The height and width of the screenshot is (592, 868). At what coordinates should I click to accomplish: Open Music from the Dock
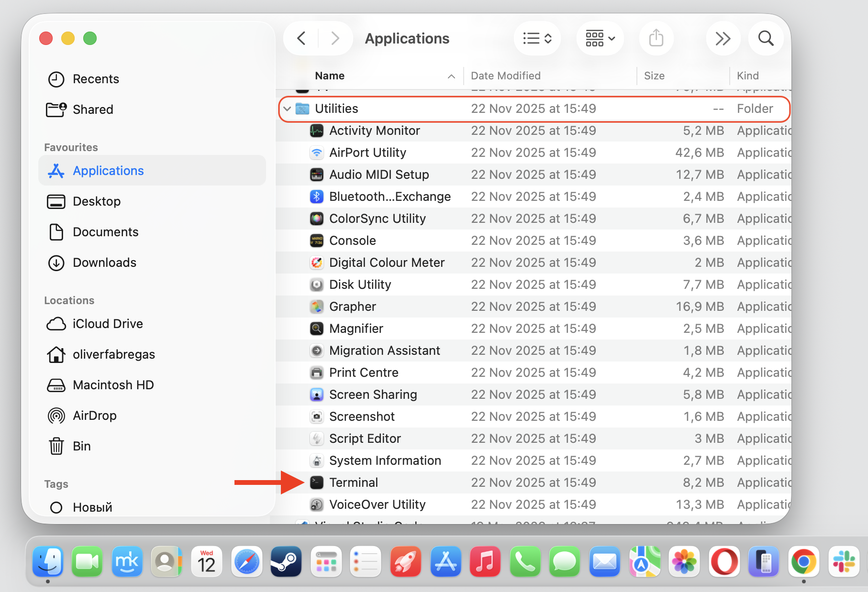coord(485,561)
